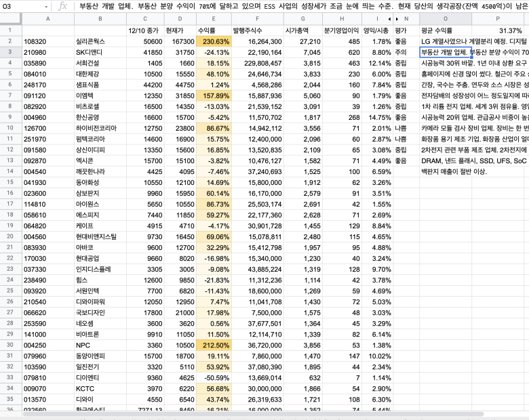Click cell 대한제강
The width and height of the screenshot is (529, 420).
pos(100,74)
